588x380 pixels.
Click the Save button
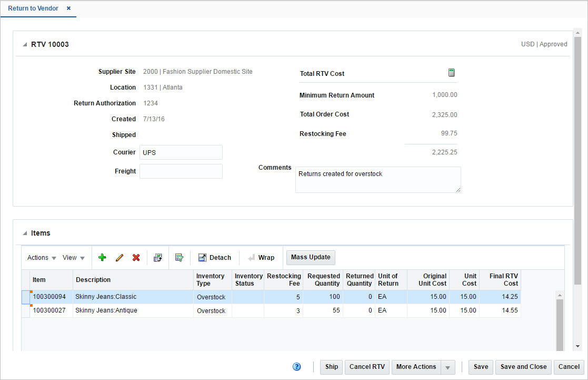click(x=481, y=367)
